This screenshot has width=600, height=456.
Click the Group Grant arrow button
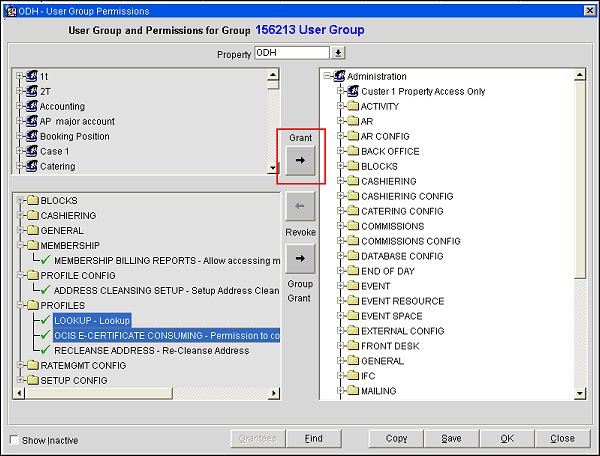tap(300, 258)
